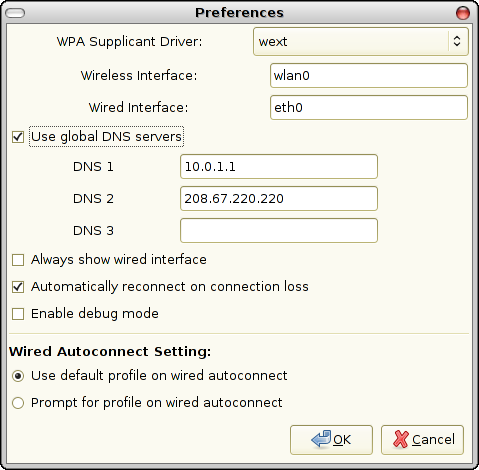Image resolution: width=479 pixels, height=470 pixels.
Task: Click the empty DNS 3 field
Action: 279,230
